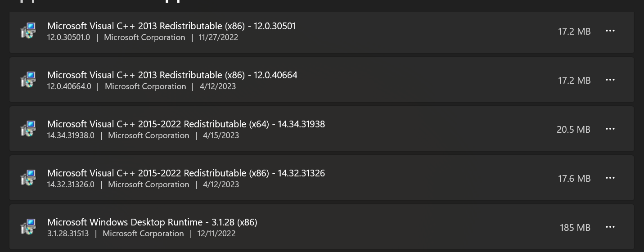Click the 4/15/2023 install date text
Image resolution: width=644 pixels, height=252 pixels.
221,135
